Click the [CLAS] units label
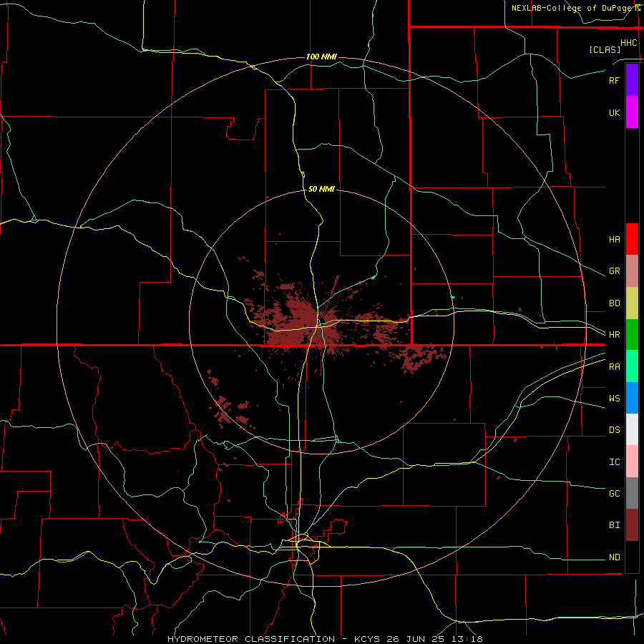The image size is (644, 644). click(605, 49)
